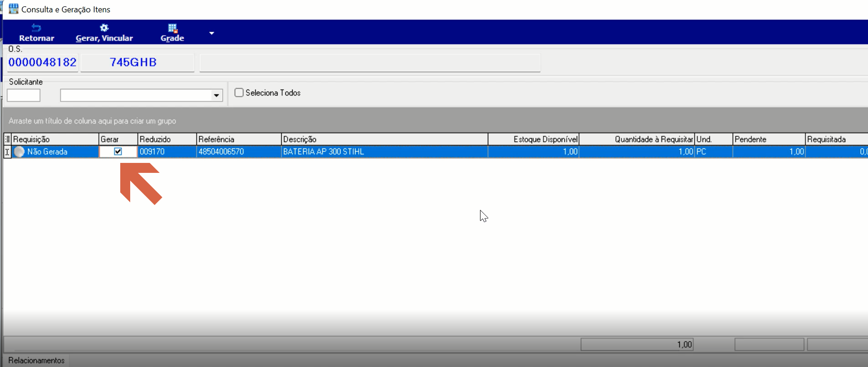
Task: Sort by Requisição column header
Action: pyautogui.click(x=55, y=139)
